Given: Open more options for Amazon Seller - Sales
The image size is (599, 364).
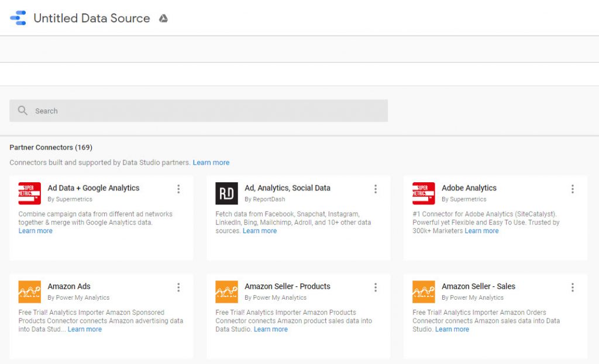Looking at the screenshot, I should 573,287.
